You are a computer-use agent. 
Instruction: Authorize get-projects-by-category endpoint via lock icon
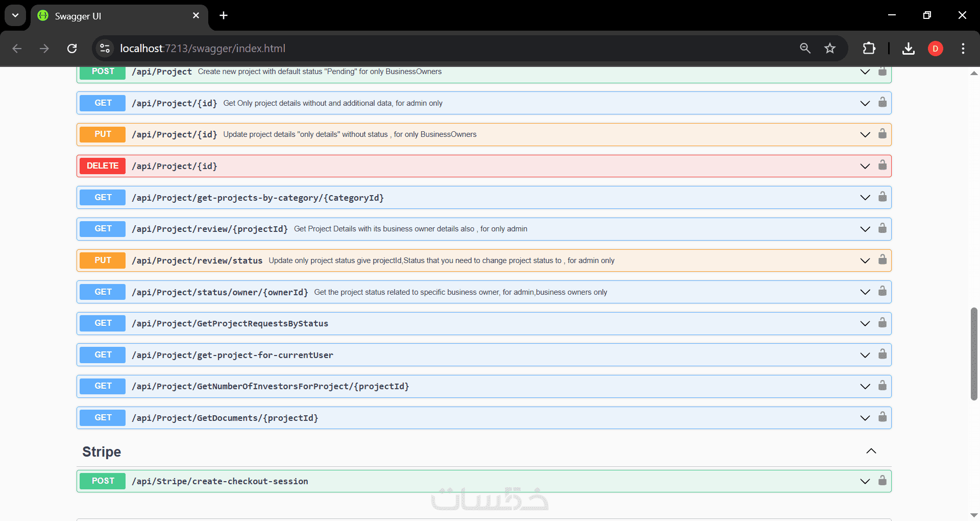pos(882,197)
